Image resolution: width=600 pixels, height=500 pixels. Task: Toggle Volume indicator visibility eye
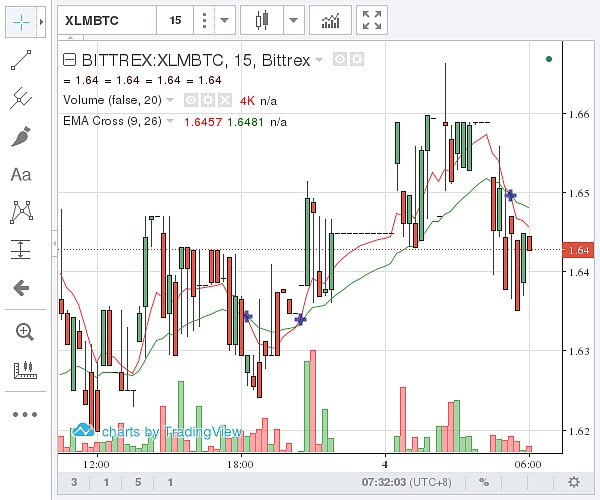[191, 100]
